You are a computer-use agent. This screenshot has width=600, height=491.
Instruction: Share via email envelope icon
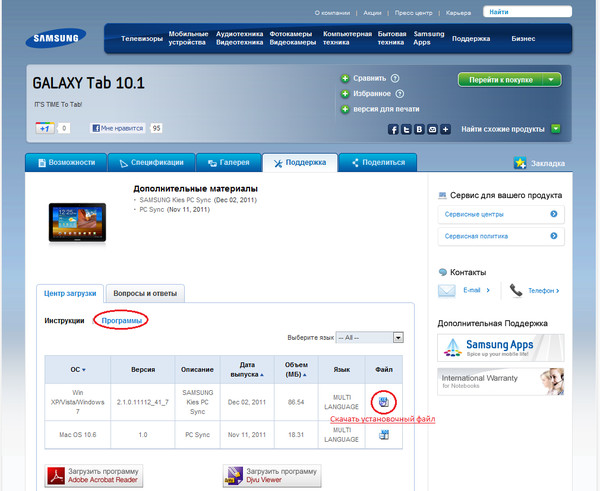(x=432, y=129)
